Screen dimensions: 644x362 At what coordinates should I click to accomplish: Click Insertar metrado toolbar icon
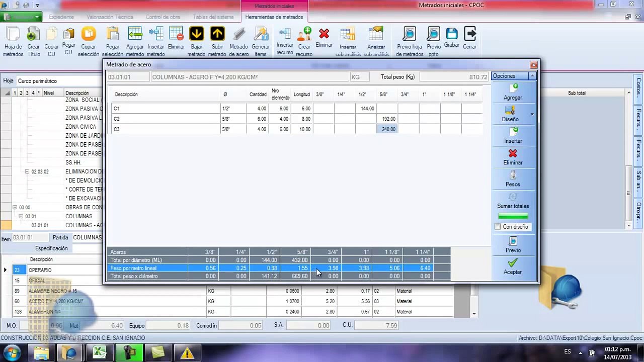click(156, 35)
